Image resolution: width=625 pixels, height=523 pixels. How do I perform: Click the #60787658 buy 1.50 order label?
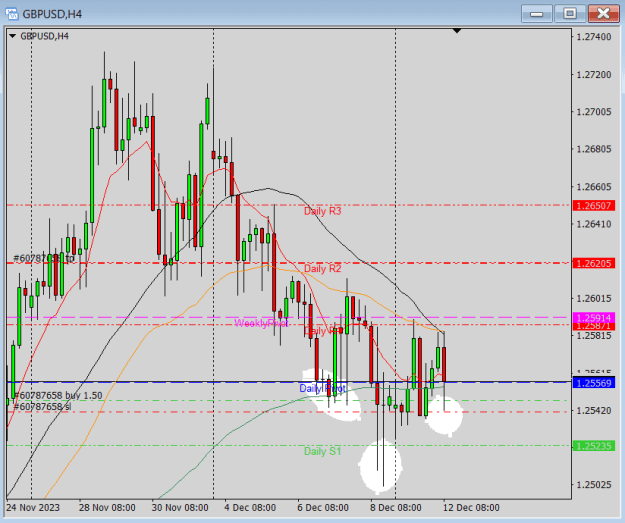pyautogui.click(x=58, y=395)
